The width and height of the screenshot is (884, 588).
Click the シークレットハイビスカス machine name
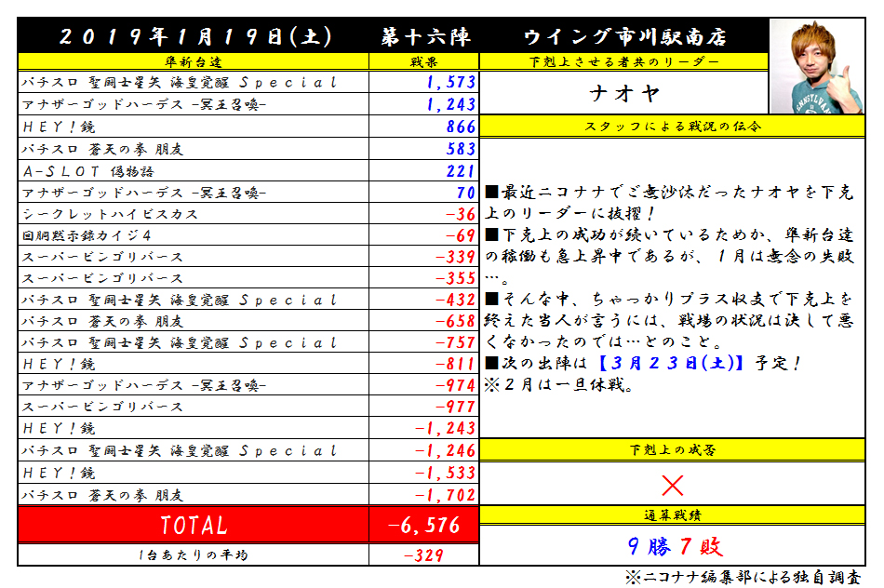[109, 213]
